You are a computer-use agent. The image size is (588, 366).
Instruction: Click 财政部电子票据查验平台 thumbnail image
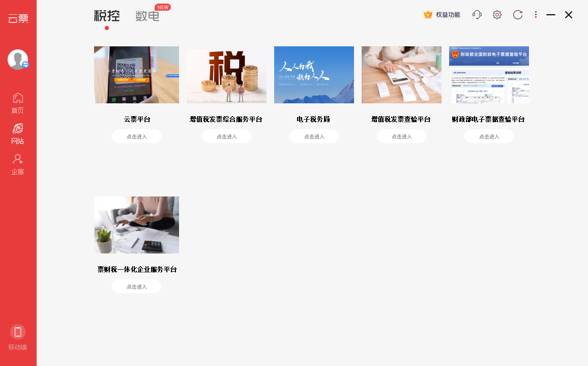click(x=489, y=75)
